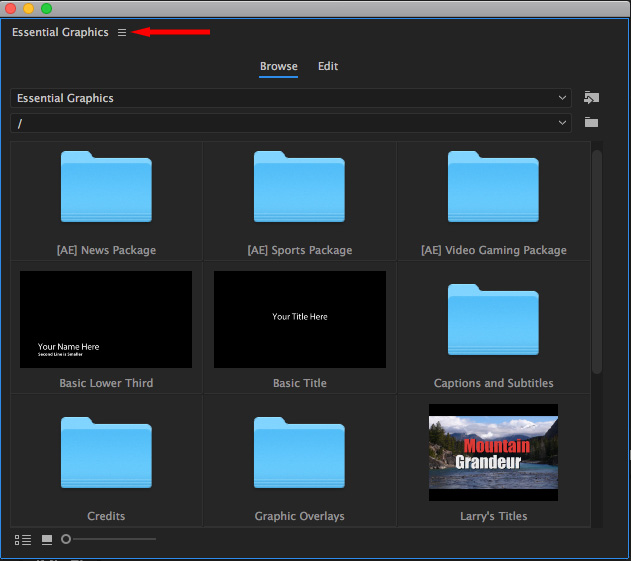
Task: Click the vertical scrollbar of the templates grid
Action: 597,262
